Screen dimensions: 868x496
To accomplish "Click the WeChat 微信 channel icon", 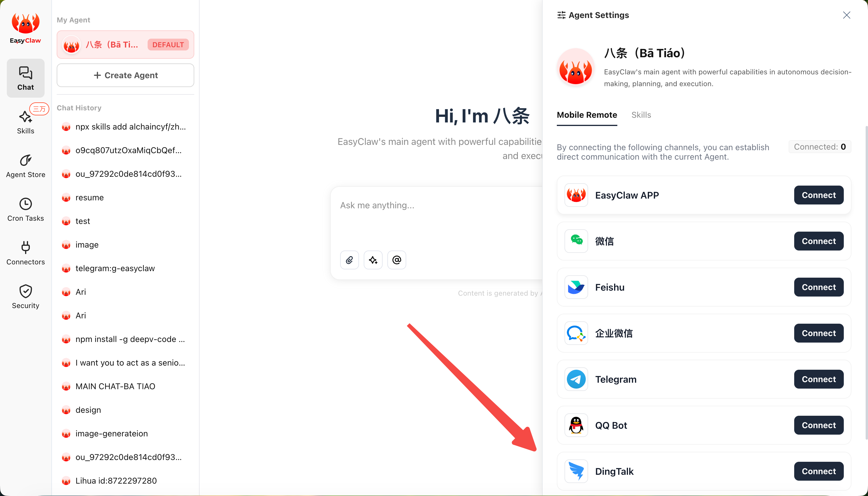I will [576, 241].
